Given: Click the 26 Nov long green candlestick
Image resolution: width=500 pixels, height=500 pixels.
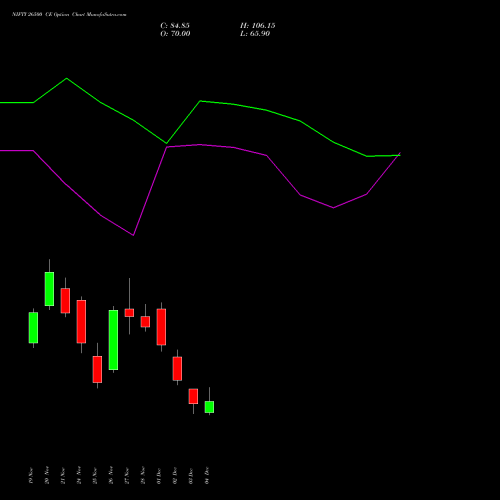Looking at the screenshot, I should pos(113,340).
